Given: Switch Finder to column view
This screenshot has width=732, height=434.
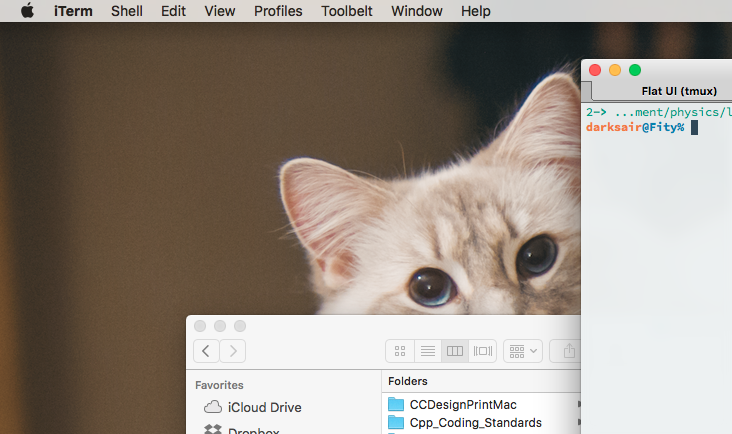Looking at the screenshot, I should coord(455,351).
